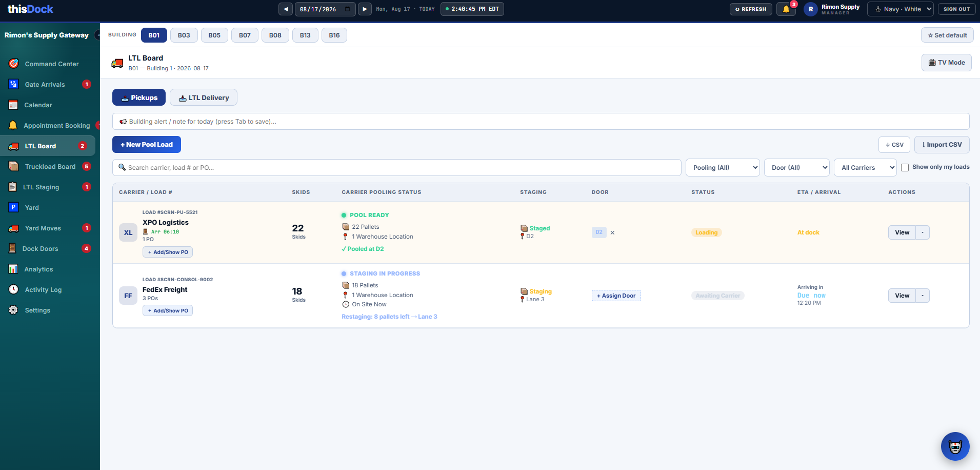Switch to building tab B05
Image resolution: width=980 pixels, height=470 pixels.
pos(214,35)
